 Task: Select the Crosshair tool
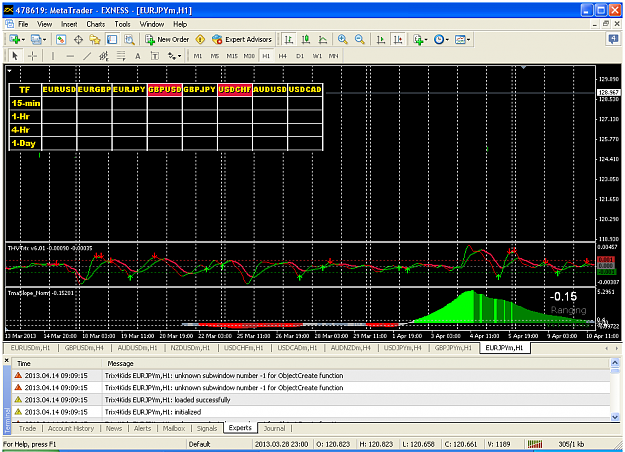point(33,56)
